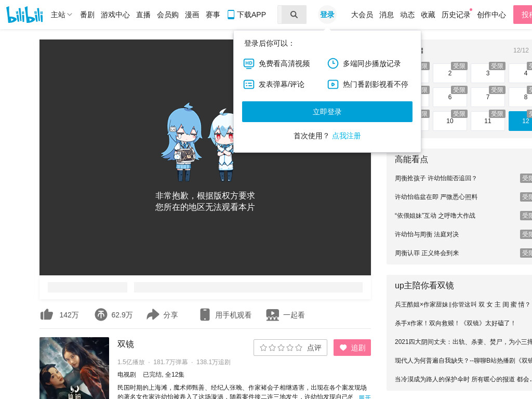Select highlighted episode 12
This screenshot has height=399, width=532.
pos(521,121)
